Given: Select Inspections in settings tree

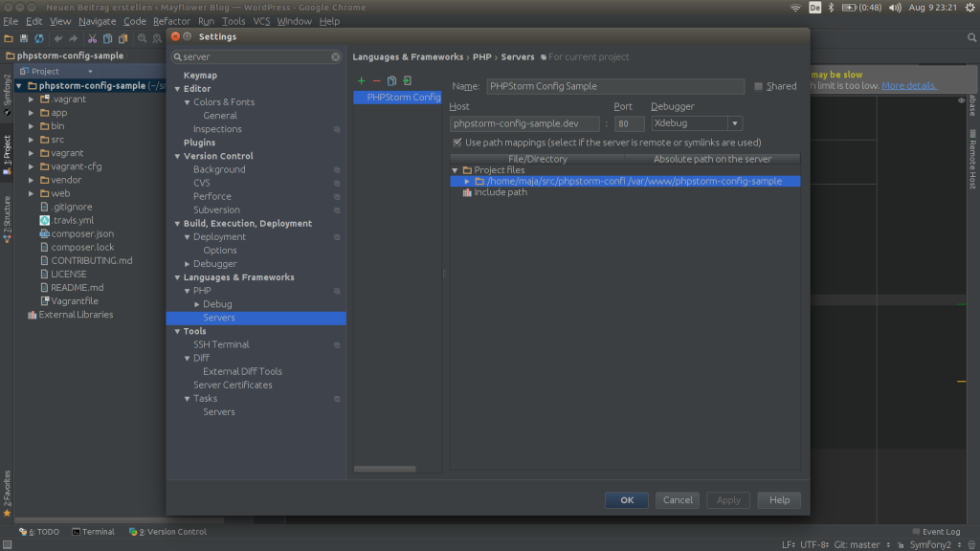Looking at the screenshot, I should point(217,129).
